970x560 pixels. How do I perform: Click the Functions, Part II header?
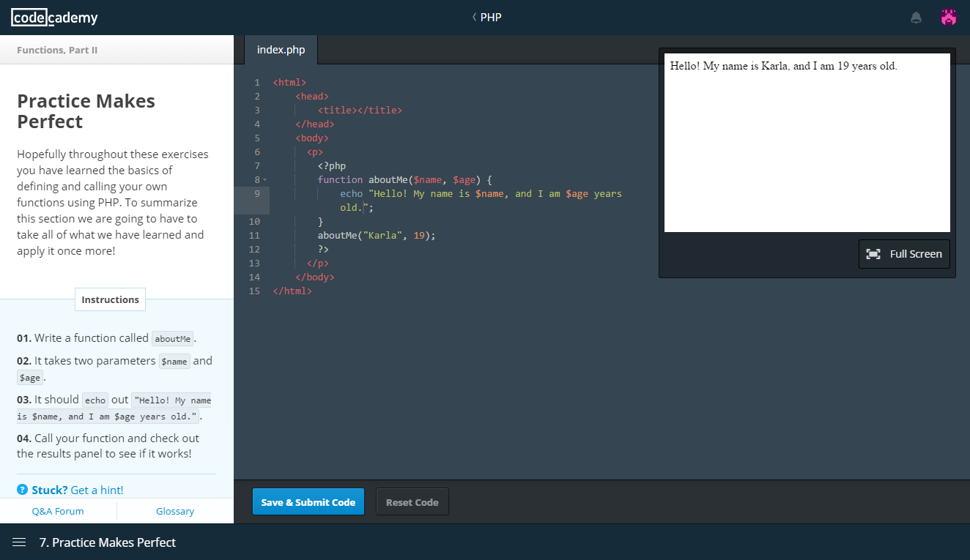[57, 50]
